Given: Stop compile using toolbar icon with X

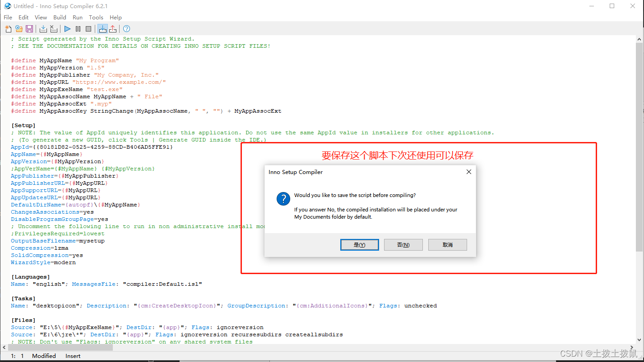Looking at the screenshot, I should coord(54,29).
